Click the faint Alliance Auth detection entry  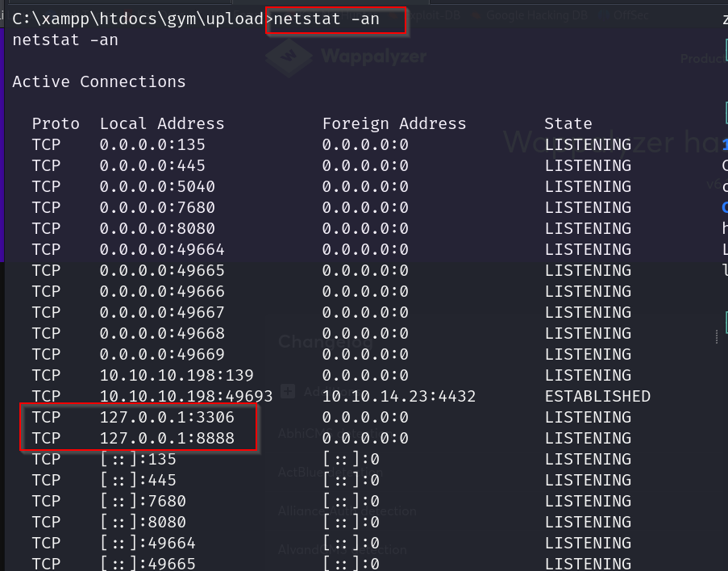[x=347, y=511]
